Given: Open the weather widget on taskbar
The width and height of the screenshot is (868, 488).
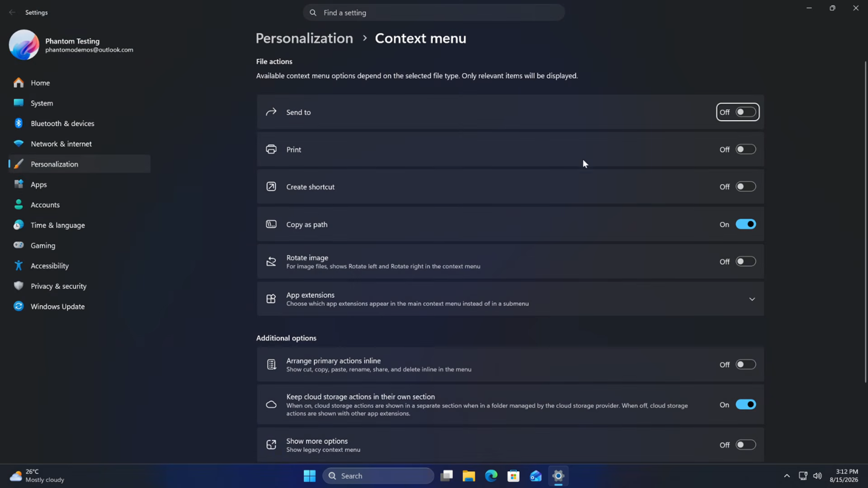Looking at the screenshot, I should [x=37, y=476].
